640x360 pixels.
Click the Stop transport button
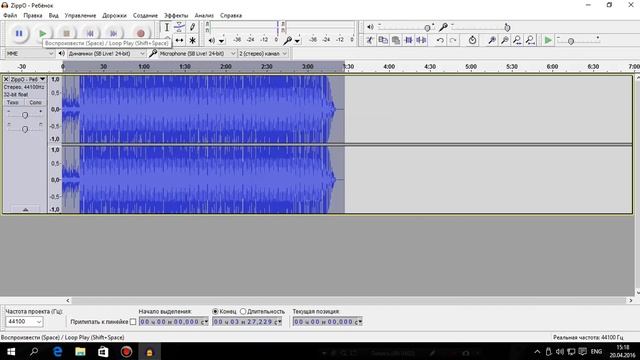tap(66, 33)
